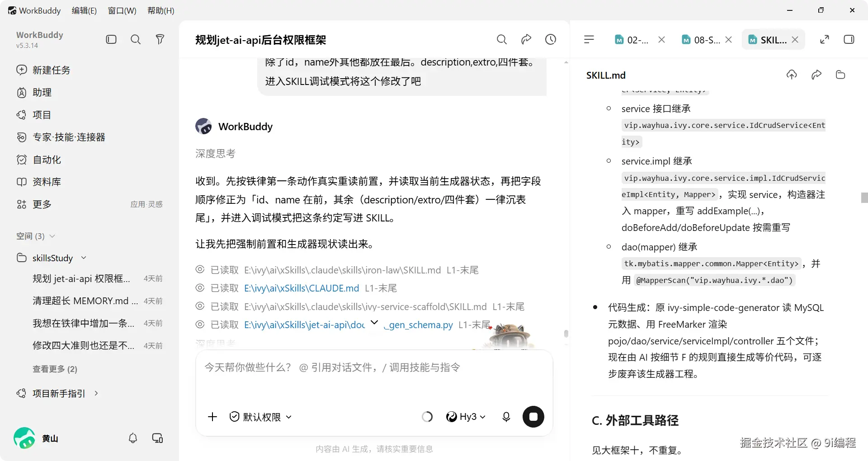Viewport: 868px width, 461px height.
Task: Open the E:\ivy\ai\xSkills\CLAUDE.md file link
Action: coord(302,288)
